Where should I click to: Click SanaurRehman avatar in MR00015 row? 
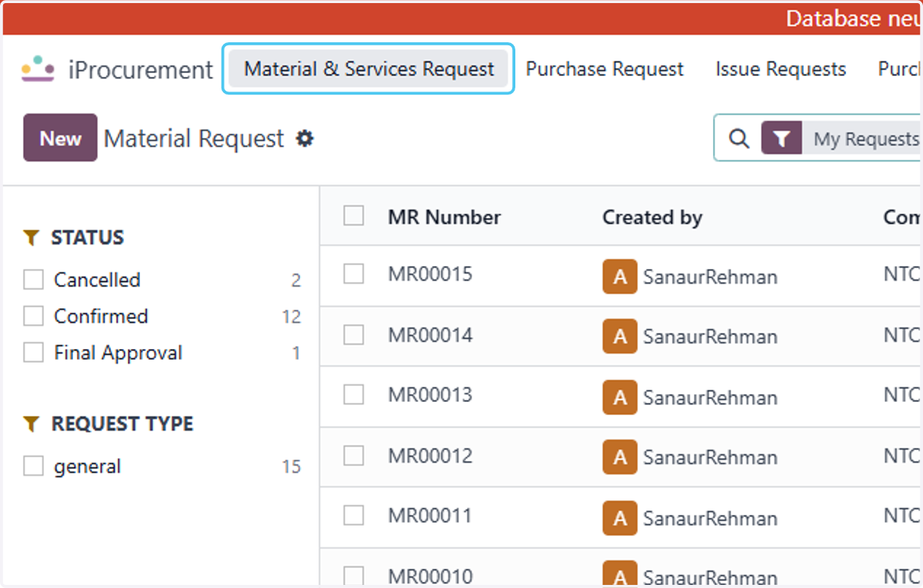coord(620,277)
